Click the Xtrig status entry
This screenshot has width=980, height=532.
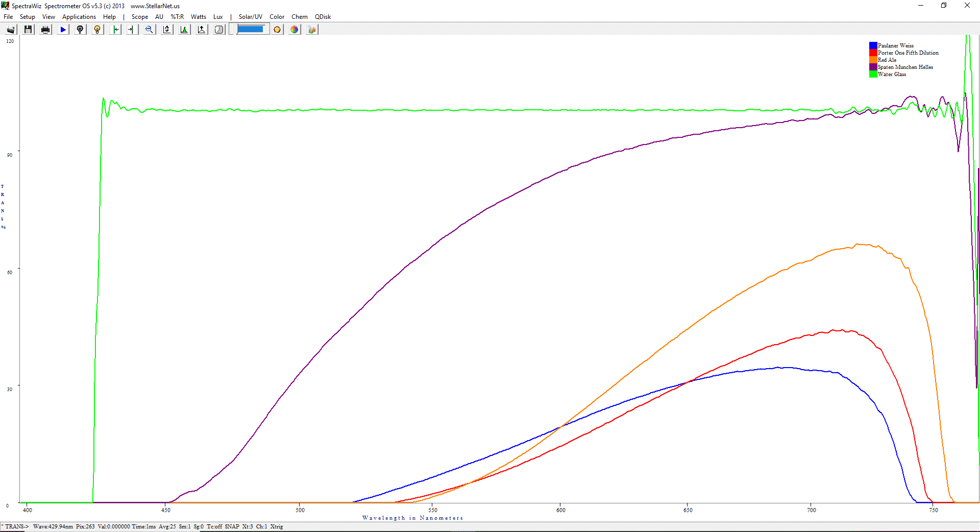point(277,526)
